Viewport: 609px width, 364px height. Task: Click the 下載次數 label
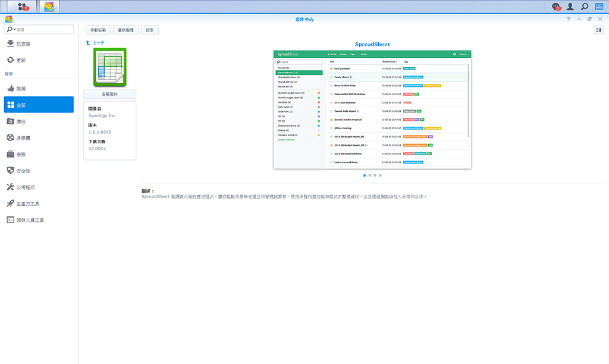click(97, 142)
